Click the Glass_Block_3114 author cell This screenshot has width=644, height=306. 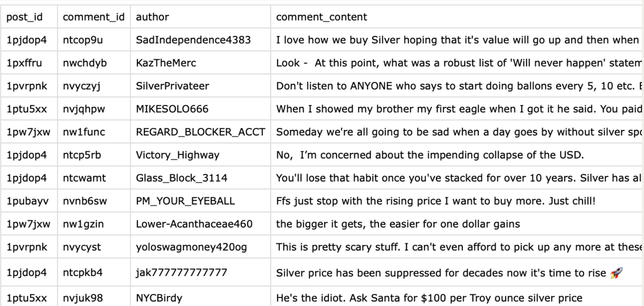[182, 178]
